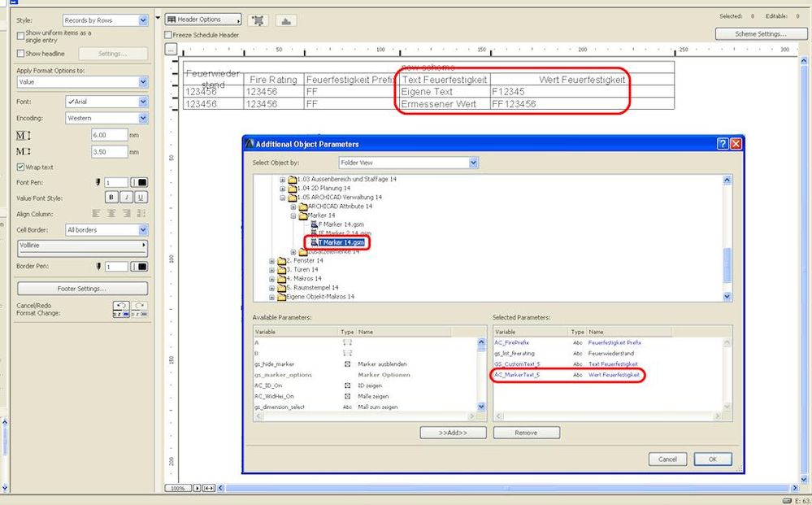The width and height of the screenshot is (812, 505).
Task: Click the Font Pen number field
Action: [116, 182]
